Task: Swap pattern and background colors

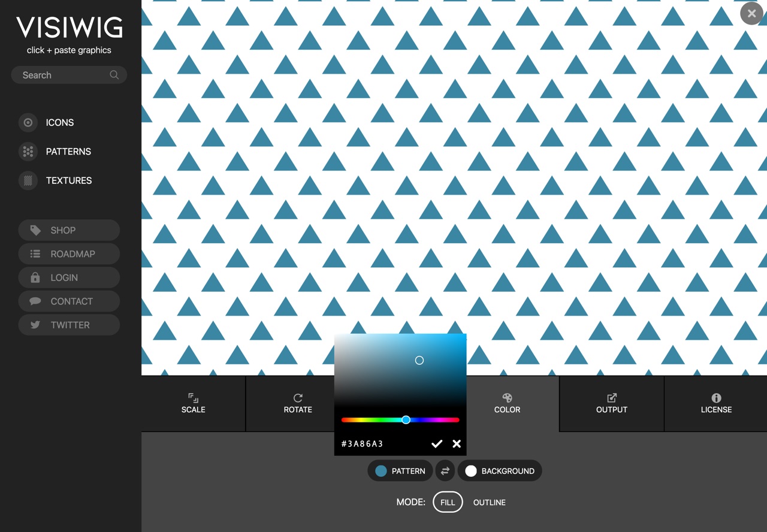Action: pyautogui.click(x=445, y=471)
